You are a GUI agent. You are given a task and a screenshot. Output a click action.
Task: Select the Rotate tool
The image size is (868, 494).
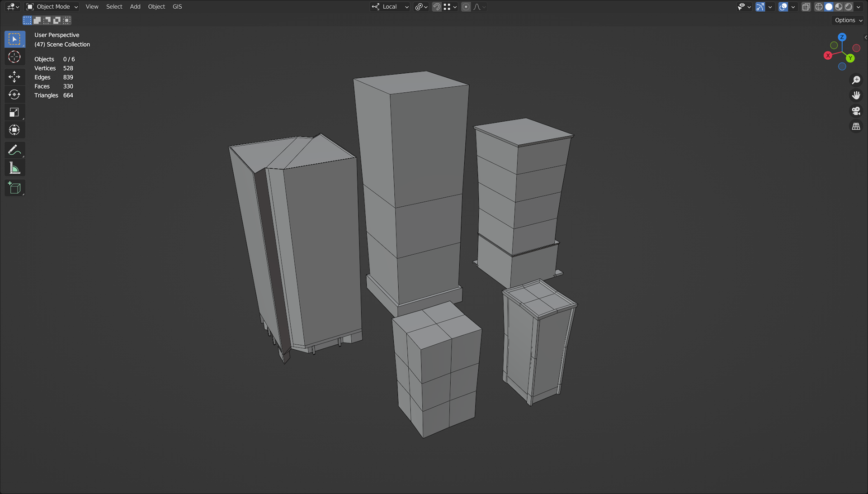(x=14, y=95)
